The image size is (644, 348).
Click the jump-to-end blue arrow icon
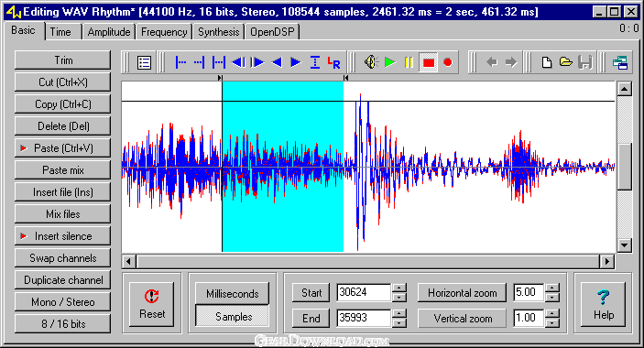(257, 62)
